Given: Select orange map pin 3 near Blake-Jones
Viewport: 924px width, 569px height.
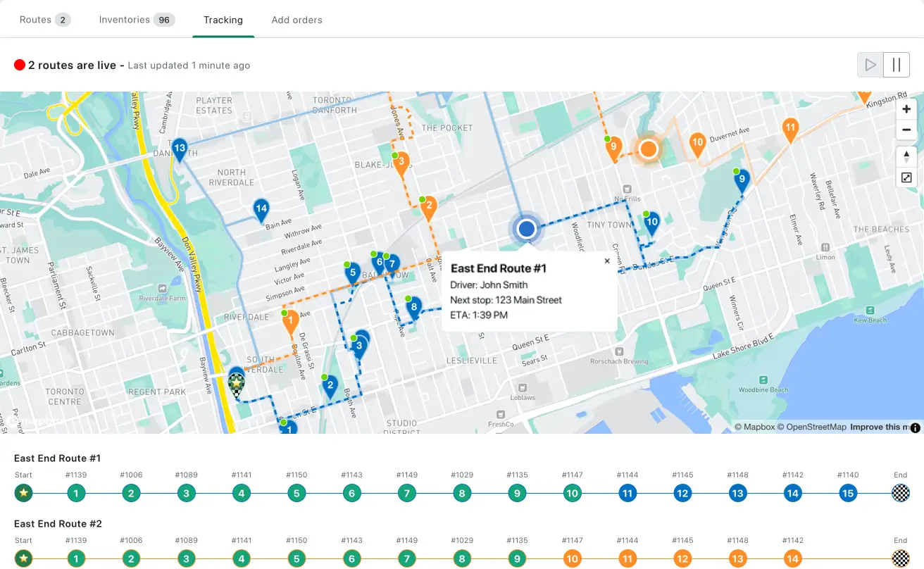Looking at the screenshot, I should tap(401, 164).
